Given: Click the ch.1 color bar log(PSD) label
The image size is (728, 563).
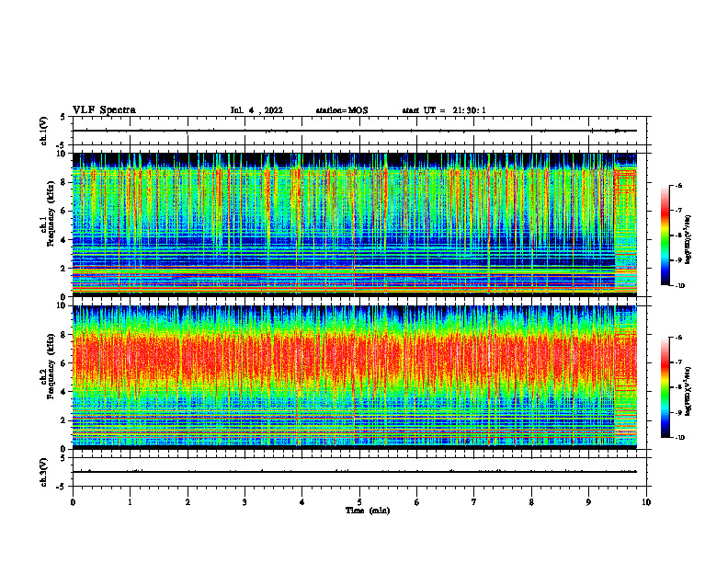Looking at the screenshot, I should 689,240.
